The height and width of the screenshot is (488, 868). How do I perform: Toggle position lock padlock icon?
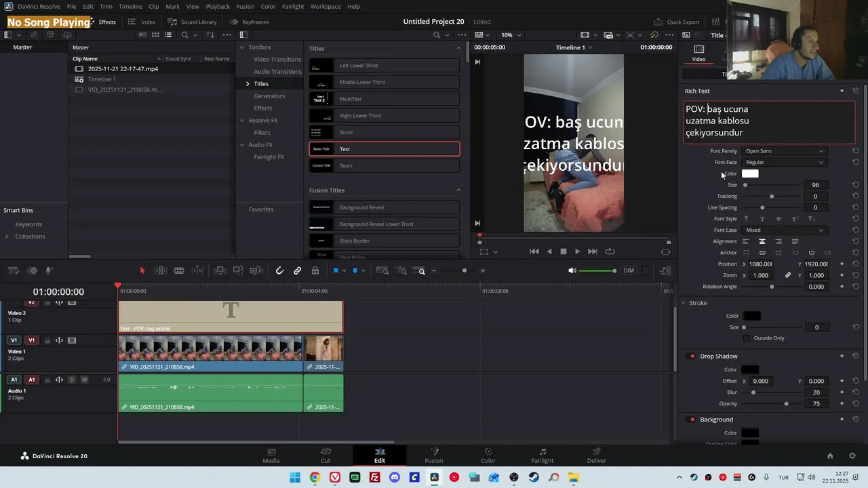315,270
